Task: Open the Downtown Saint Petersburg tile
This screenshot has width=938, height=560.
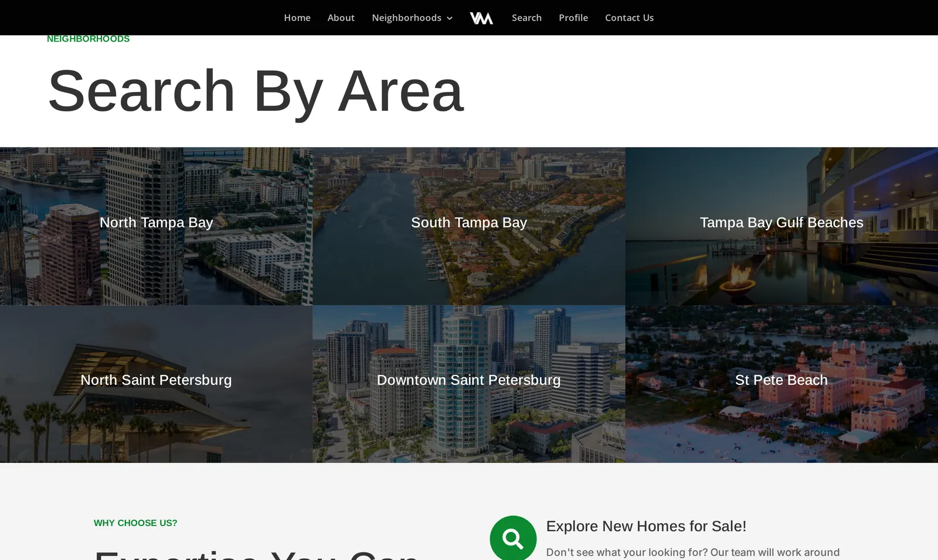Action: 469,384
